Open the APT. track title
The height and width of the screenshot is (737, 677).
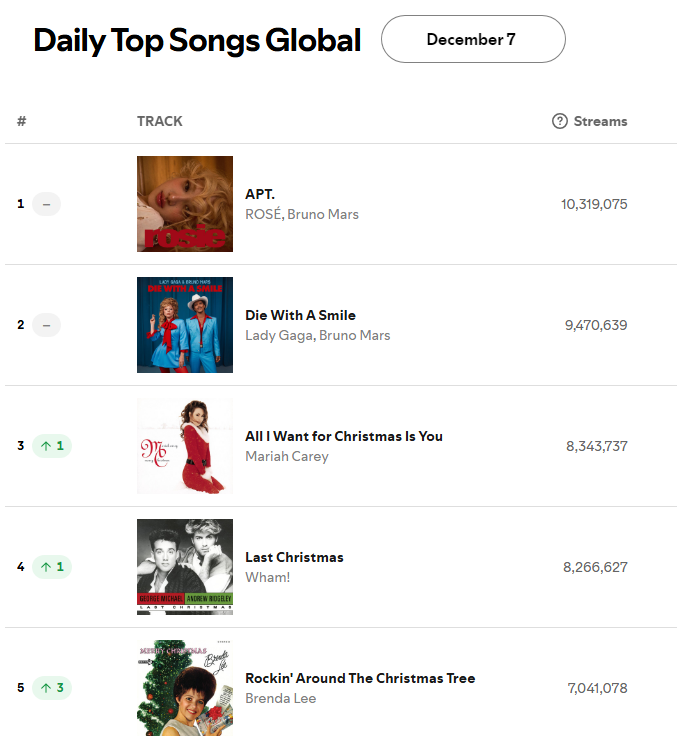tap(260, 194)
